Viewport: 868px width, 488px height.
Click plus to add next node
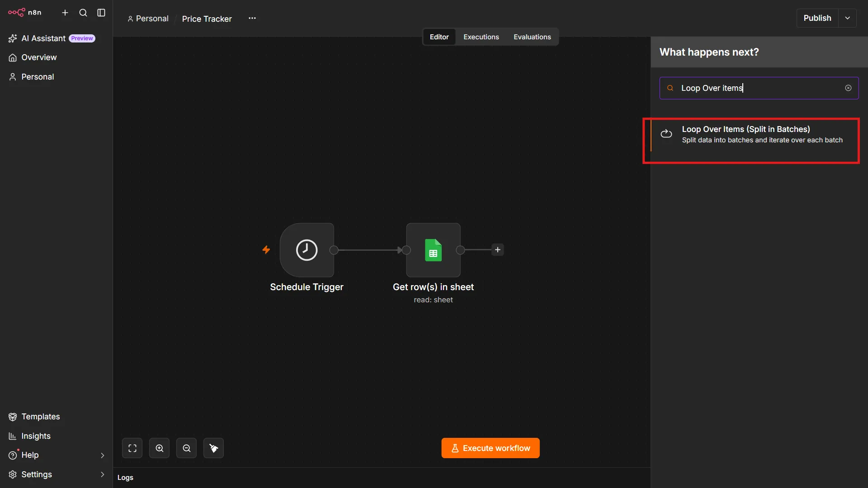pos(498,249)
